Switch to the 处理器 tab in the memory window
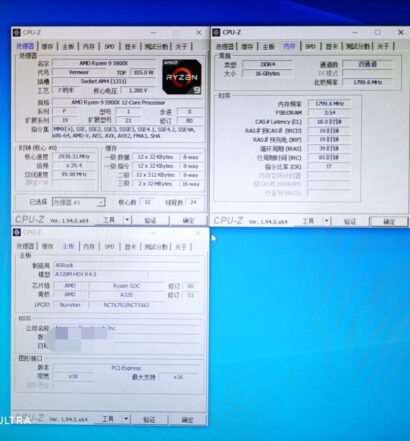This screenshot has width=410, height=441. (224, 47)
